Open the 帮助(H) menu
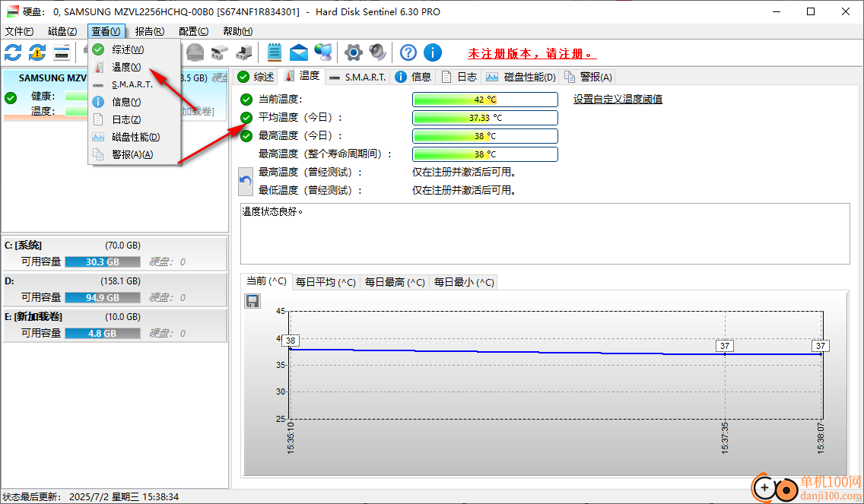This screenshot has width=864, height=504. [237, 31]
